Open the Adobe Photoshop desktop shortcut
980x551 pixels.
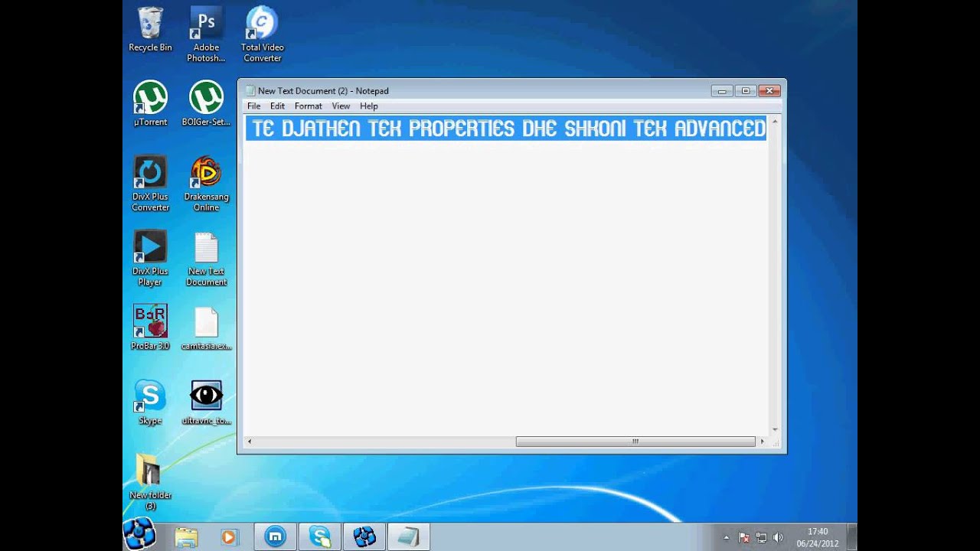tap(206, 35)
